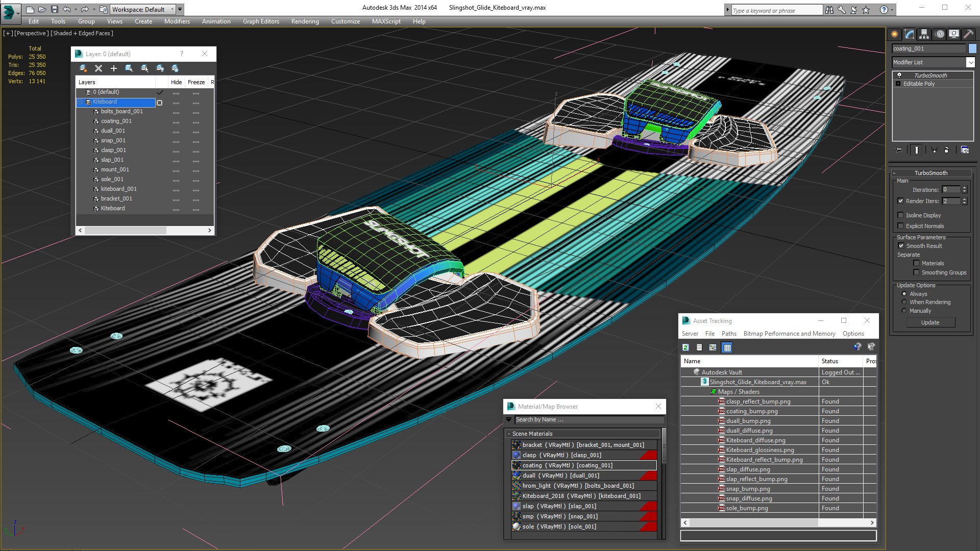The image size is (980, 551).
Task: Toggle the TurboSmooth modifier lightbulb
Action: coord(899,75)
